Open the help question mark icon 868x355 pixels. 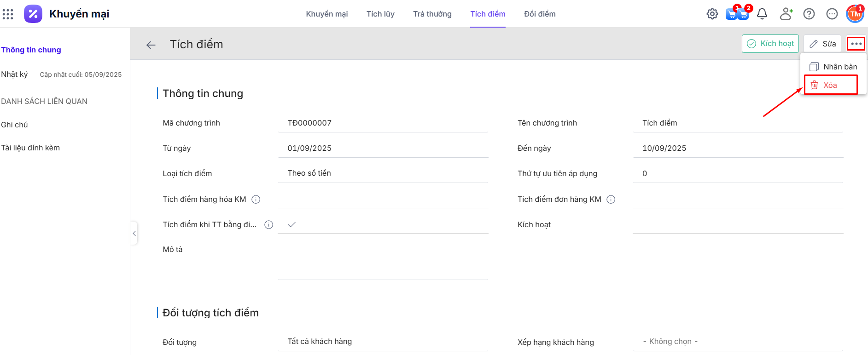(809, 14)
